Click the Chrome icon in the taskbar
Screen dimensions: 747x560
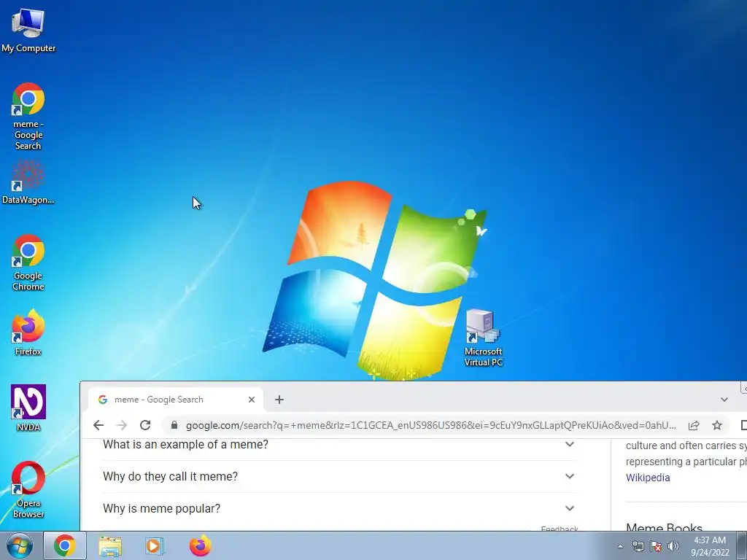pyautogui.click(x=65, y=545)
